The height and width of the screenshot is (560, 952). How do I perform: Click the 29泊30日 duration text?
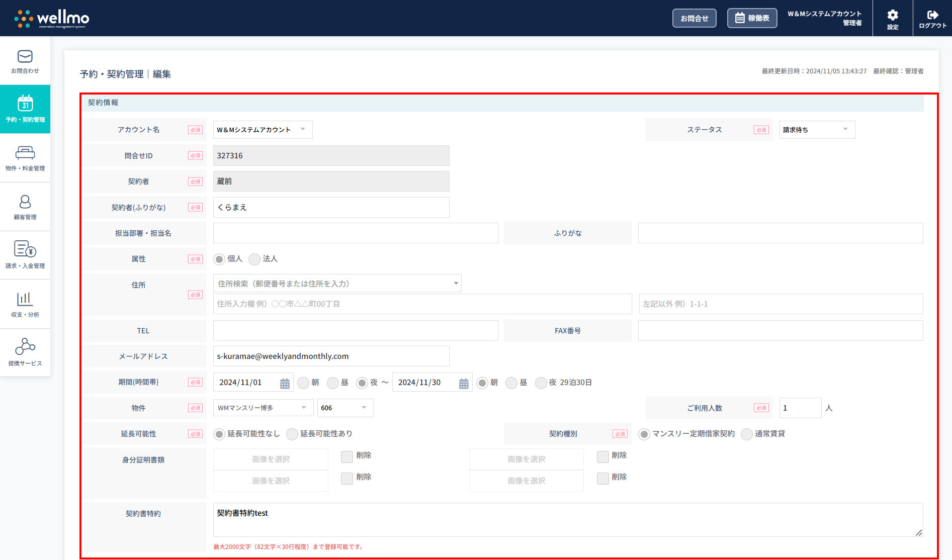575,383
